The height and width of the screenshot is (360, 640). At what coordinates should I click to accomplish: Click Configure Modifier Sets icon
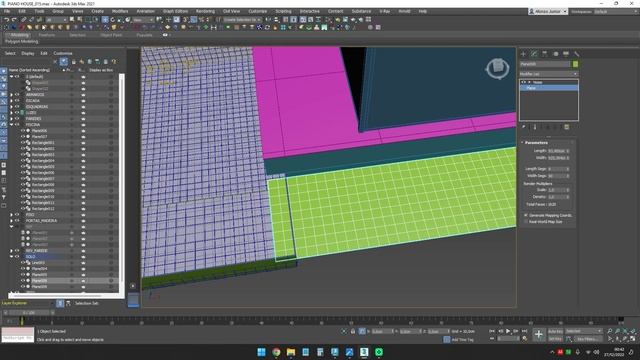567,127
